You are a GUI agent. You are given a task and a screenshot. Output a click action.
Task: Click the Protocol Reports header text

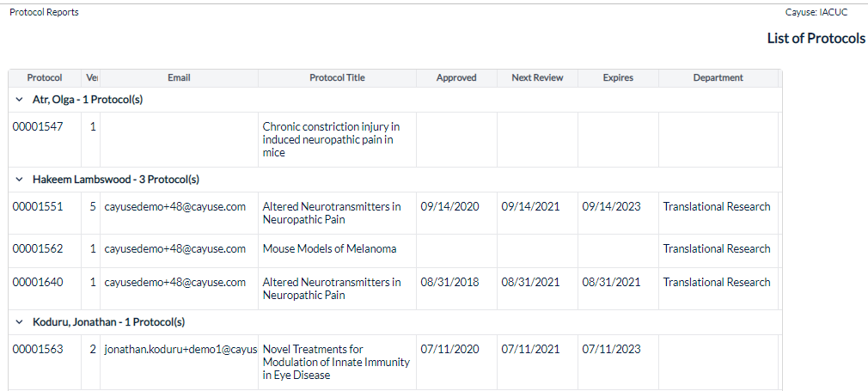[45, 12]
